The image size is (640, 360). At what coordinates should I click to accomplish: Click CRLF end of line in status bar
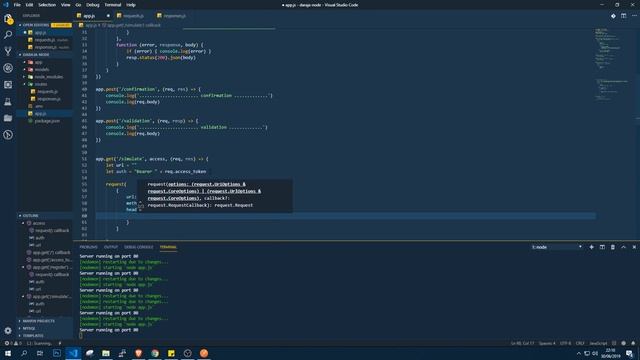click(x=580, y=343)
